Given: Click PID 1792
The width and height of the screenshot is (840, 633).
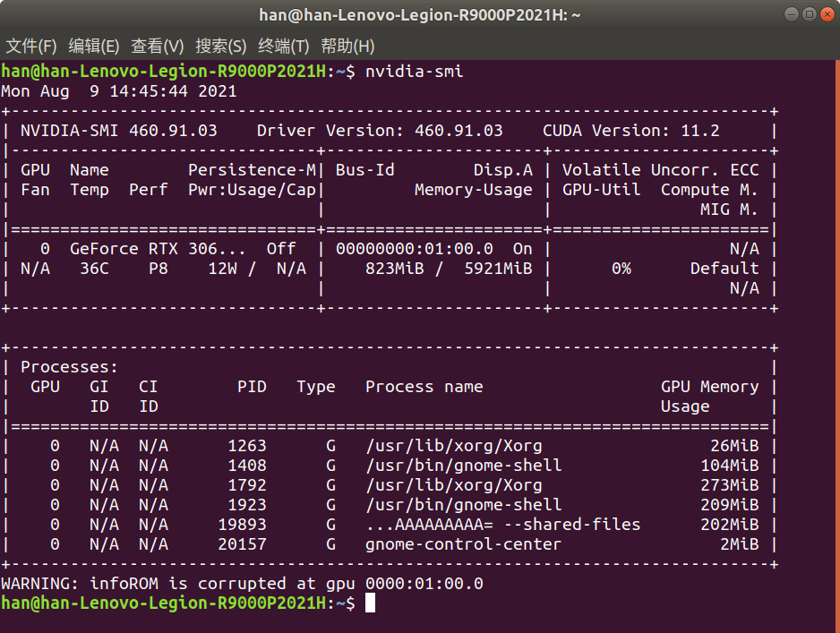Looking at the screenshot, I should (x=247, y=485).
